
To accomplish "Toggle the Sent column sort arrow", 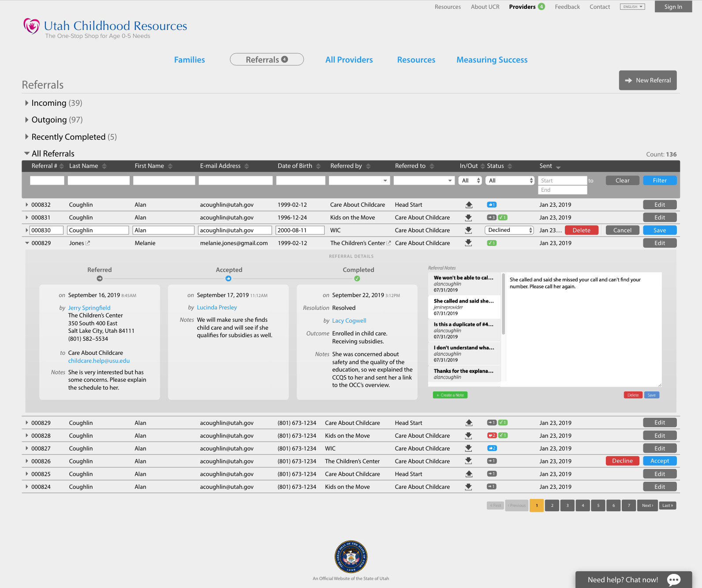I will pos(558,167).
